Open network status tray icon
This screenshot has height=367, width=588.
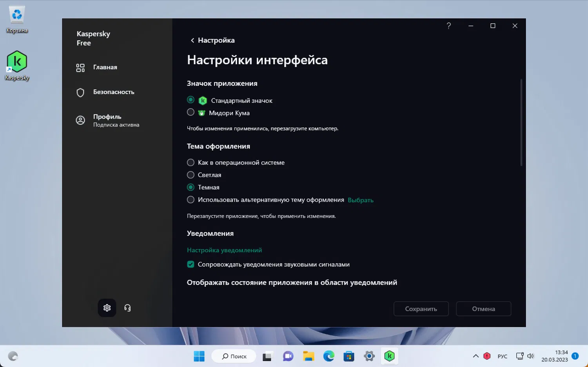(520, 356)
